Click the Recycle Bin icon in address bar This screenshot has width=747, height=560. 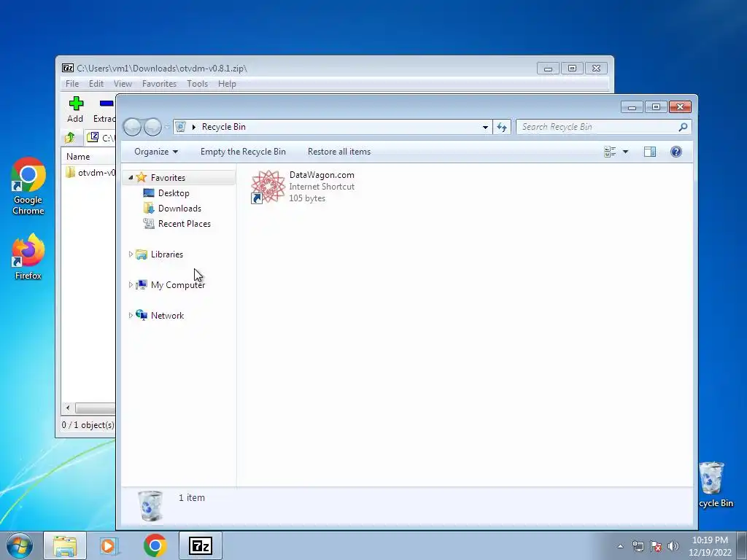tap(180, 127)
